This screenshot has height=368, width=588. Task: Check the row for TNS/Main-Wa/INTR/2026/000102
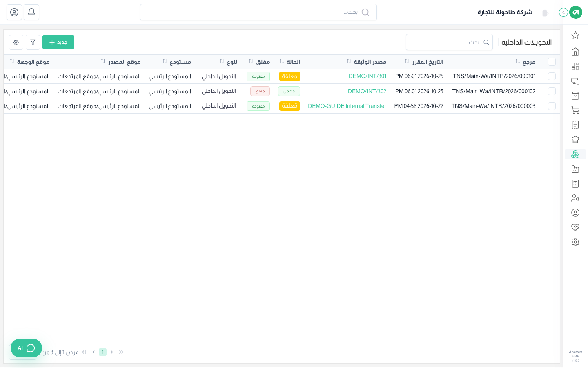click(552, 91)
